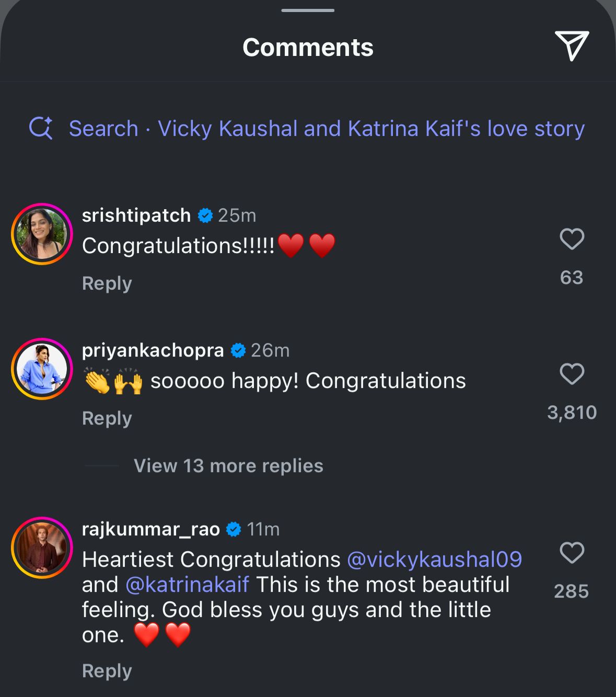Screen dimensions: 616x697
Task: Like priyankachopra's comment with heart
Action: click(572, 374)
